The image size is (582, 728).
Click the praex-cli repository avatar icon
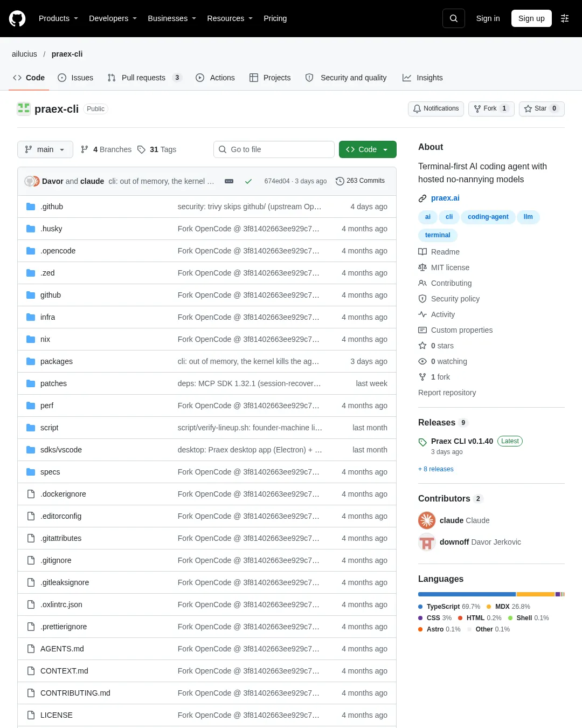pos(24,109)
